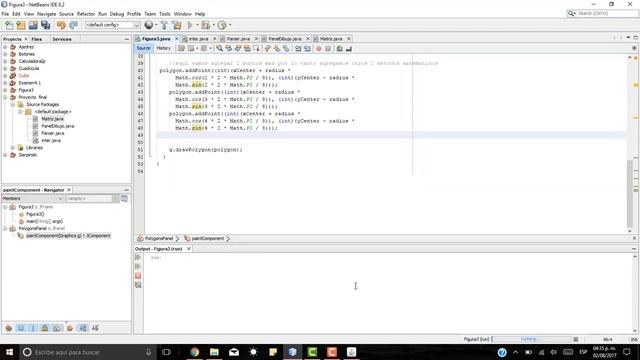Click the Redo arrow icon
The height and width of the screenshot is (360, 640).
pyautogui.click(x=73, y=25)
